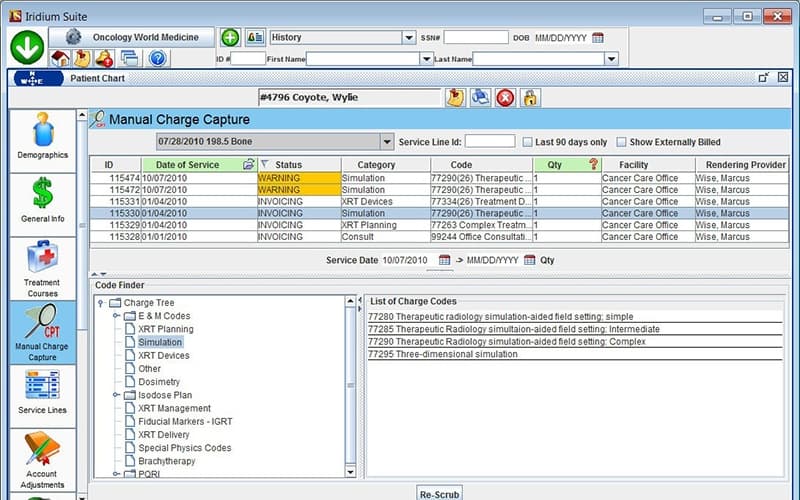Screen dimensions: 800x500
Task: Open the History dropdown
Action: pos(409,37)
